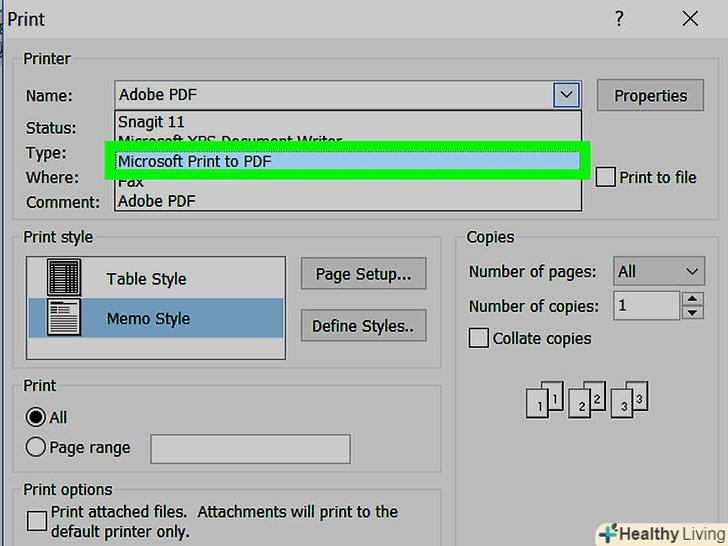Viewport: 728px width, 546px height.
Task: Open the printer Name dropdown arrow
Action: click(x=566, y=95)
